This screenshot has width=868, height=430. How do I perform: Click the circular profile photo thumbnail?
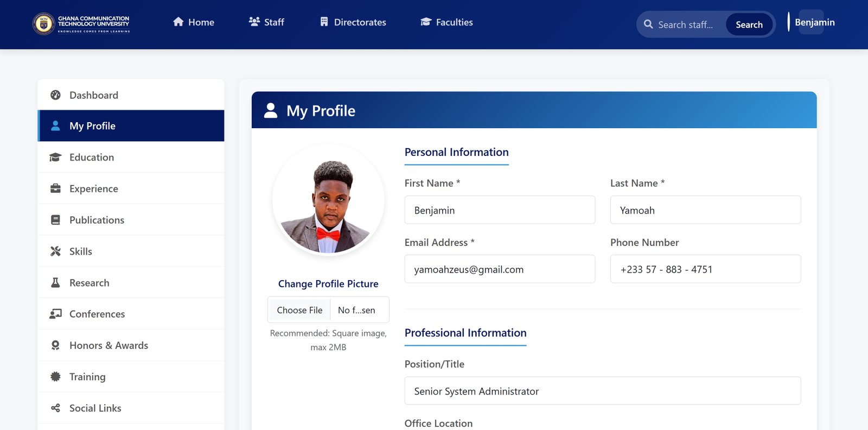point(329,200)
